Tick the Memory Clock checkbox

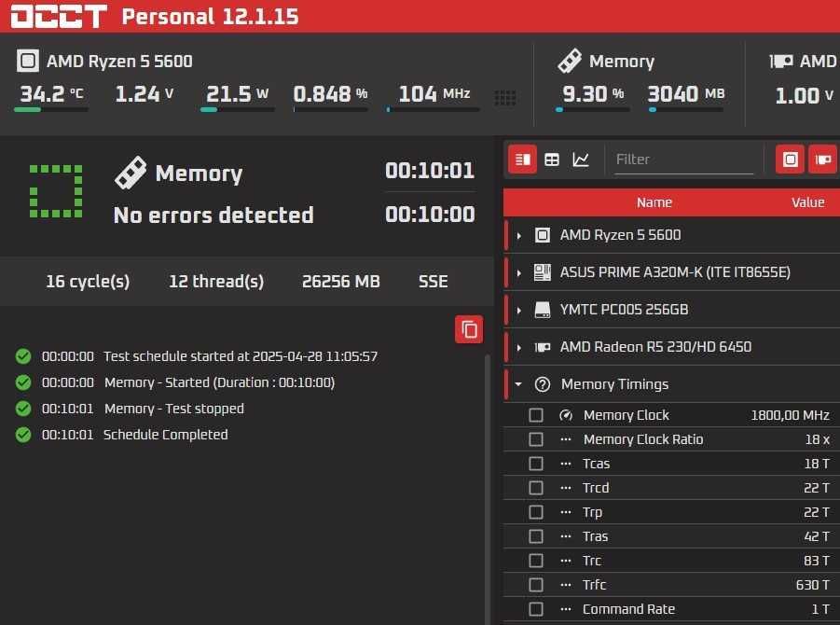coord(536,415)
